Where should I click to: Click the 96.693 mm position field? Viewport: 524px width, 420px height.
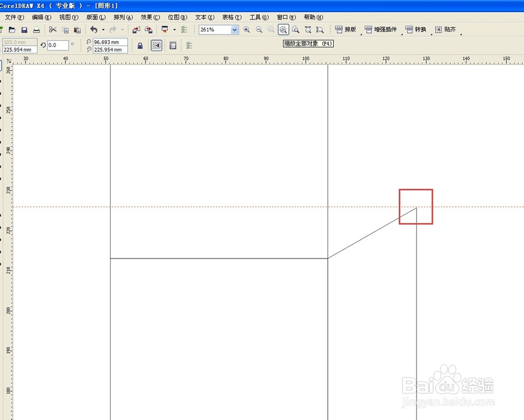[110, 42]
